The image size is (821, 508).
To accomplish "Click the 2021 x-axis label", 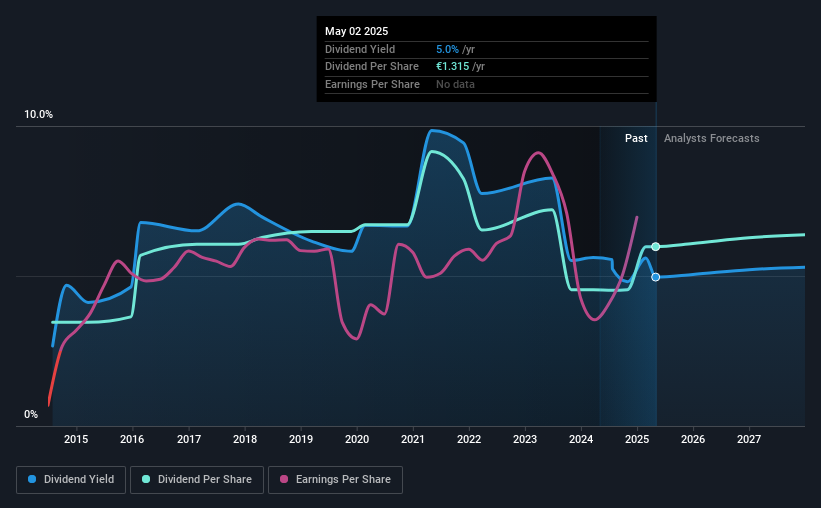I will click(413, 439).
